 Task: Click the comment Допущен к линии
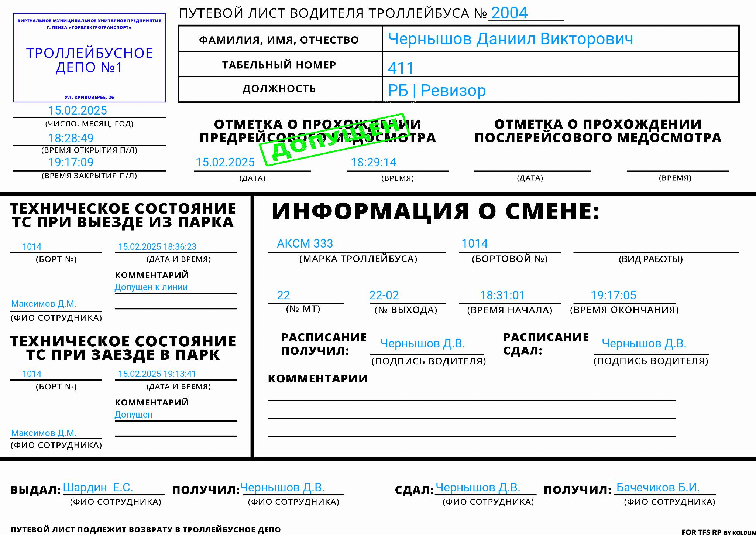coord(151,287)
